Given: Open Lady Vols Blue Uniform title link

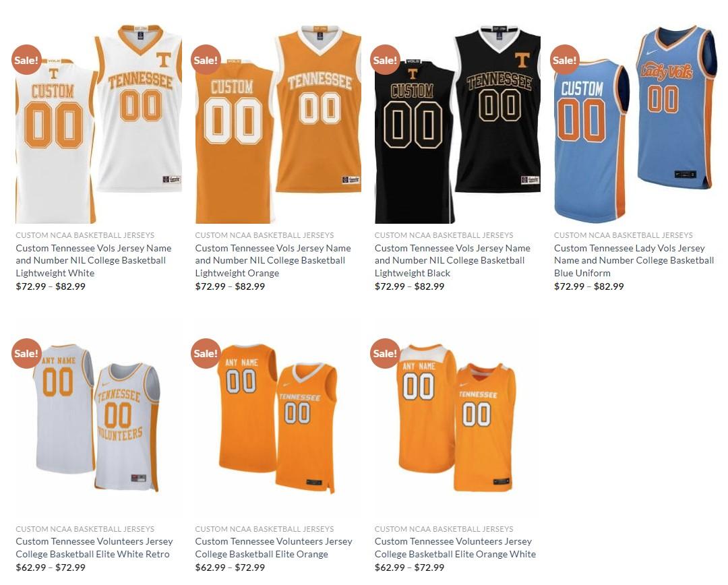Looking at the screenshot, I should [634, 260].
